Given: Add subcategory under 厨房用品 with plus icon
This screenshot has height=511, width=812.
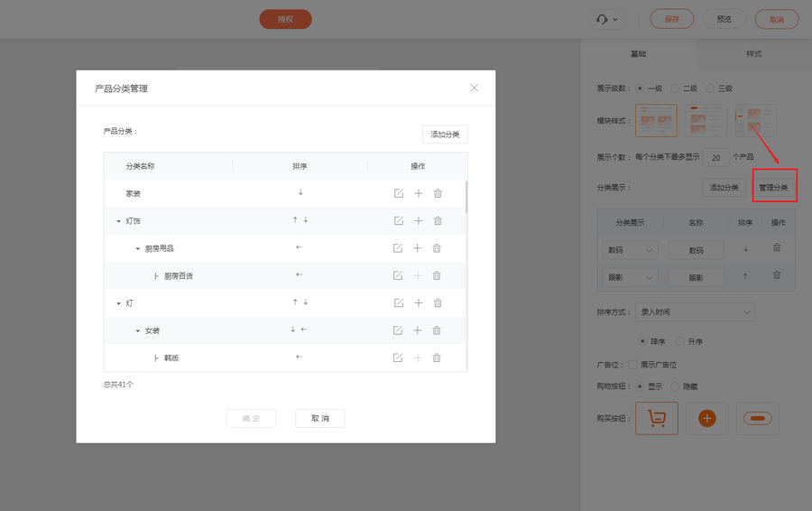Looking at the screenshot, I should pos(418,248).
